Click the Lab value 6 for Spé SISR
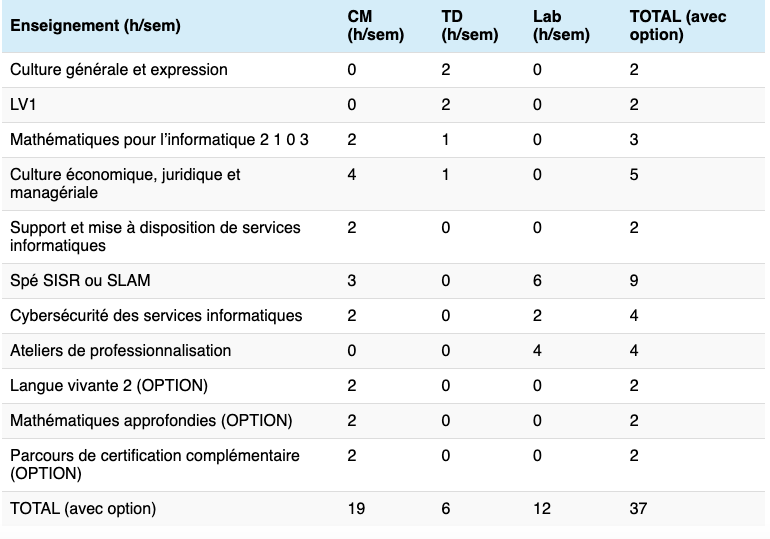This screenshot has height=539, width=770. pyautogui.click(x=538, y=281)
